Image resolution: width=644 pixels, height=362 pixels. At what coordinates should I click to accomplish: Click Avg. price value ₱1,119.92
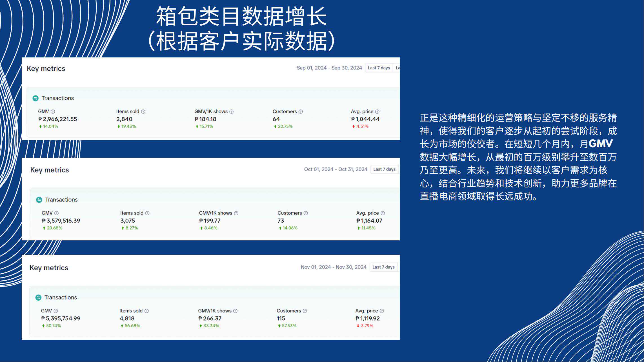[x=367, y=319]
